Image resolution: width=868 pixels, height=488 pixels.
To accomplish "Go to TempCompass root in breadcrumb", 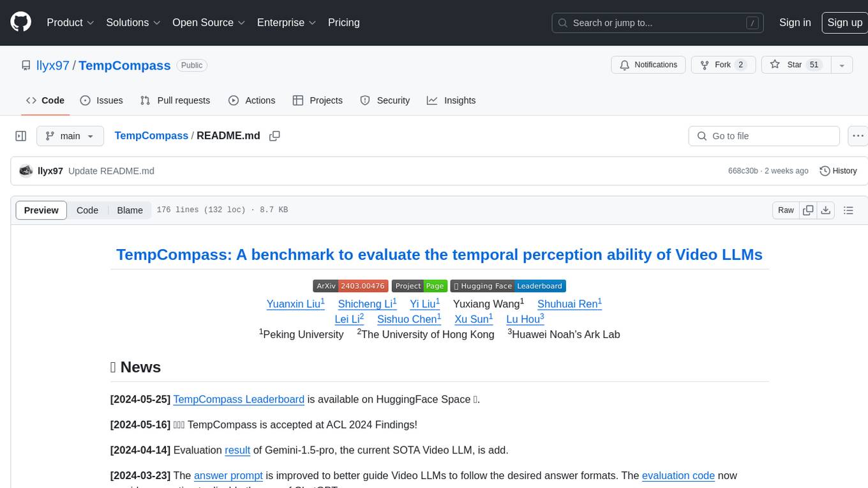I will tap(151, 136).
